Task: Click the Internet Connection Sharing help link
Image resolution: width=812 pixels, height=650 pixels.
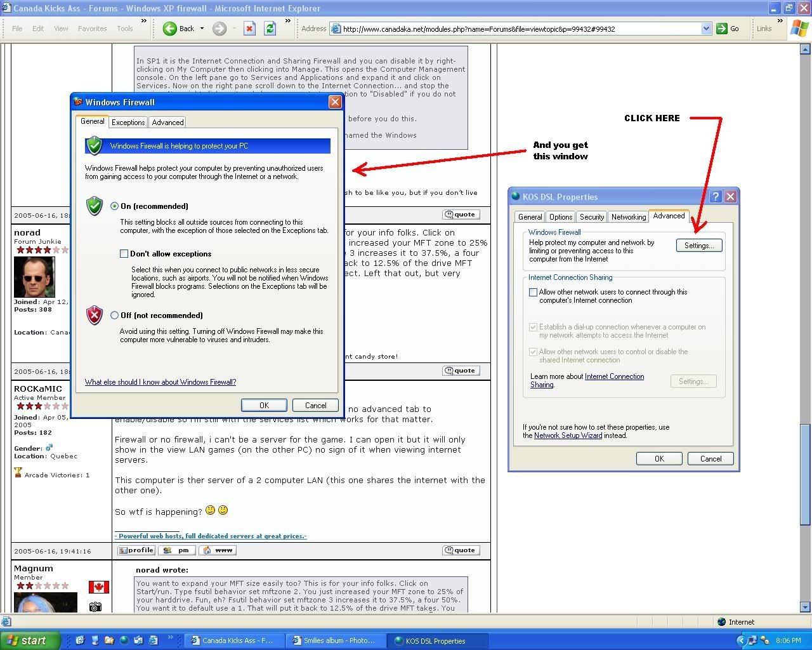Action: pyautogui.click(x=587, y=380)
